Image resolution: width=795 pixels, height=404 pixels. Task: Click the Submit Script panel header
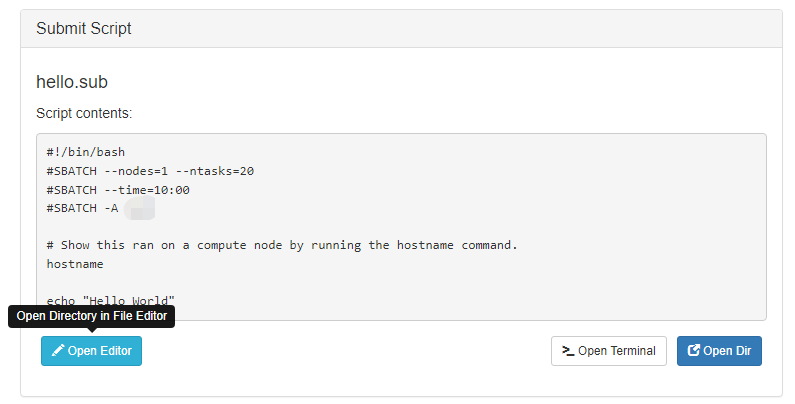click(401, 29)
